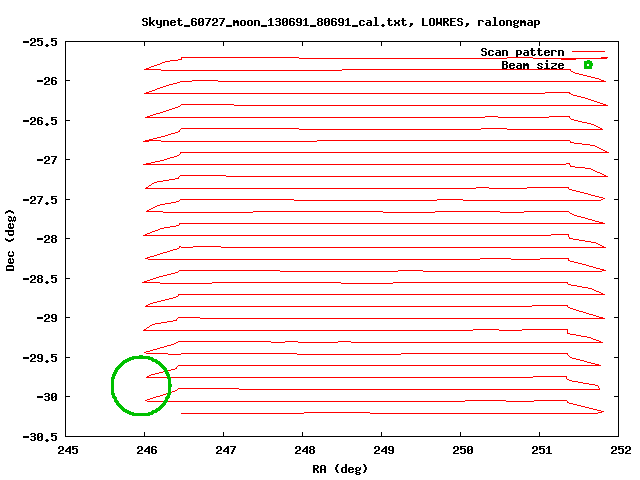Click the -27 tick label on Dec axis
This screenshot has height=480, width=640.
point(45,160)
